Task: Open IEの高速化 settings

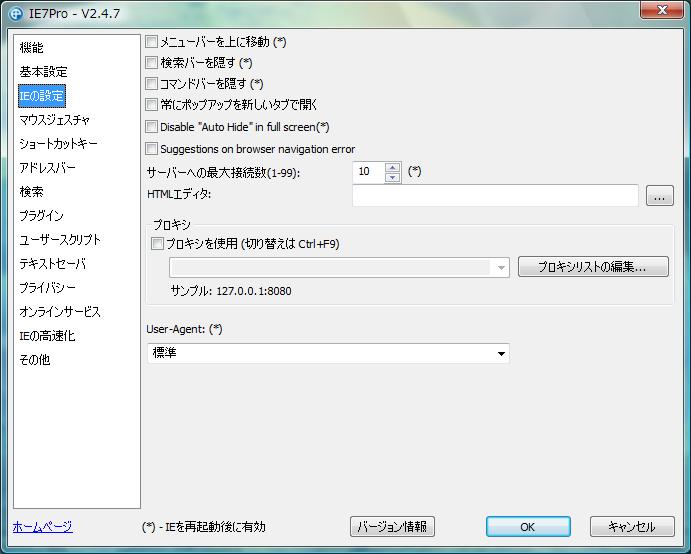Action: tap(47, 336)
